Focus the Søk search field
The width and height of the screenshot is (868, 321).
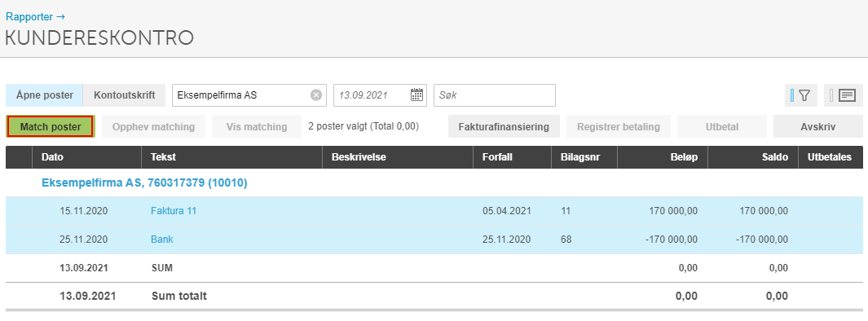click(x=495, y=95)
